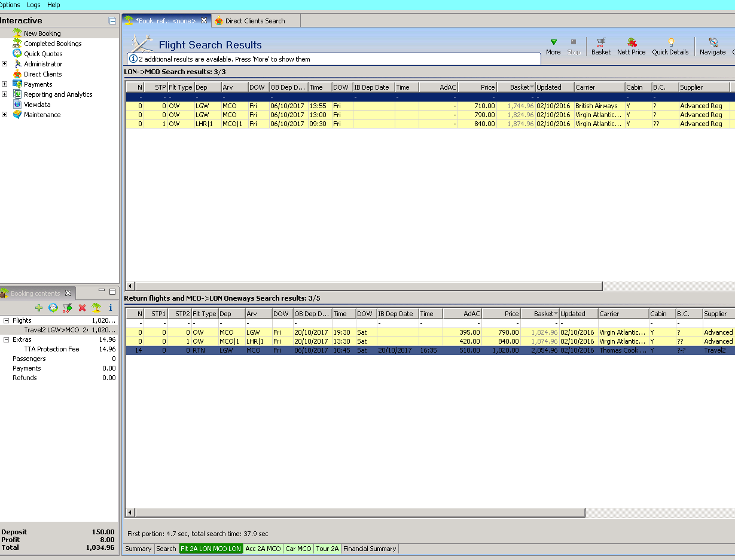Open the Tour 2A tab
The width and height of the screenshot is (735, 560).
tap(327, 549)
